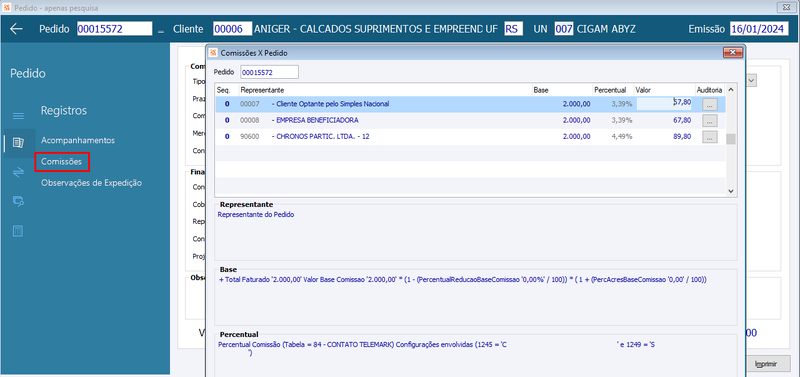Viewport: 800px width, 377px height.
Task: Click the Seq. column header
Action: 227,90
